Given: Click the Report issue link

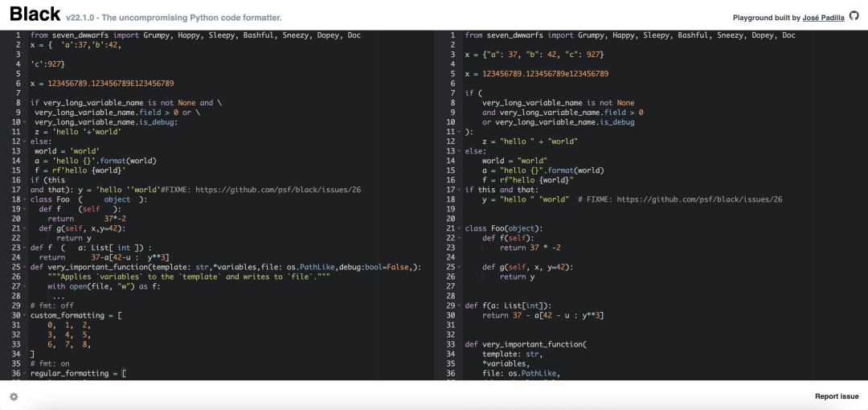Looking at the screenshot, I should 837,396.
